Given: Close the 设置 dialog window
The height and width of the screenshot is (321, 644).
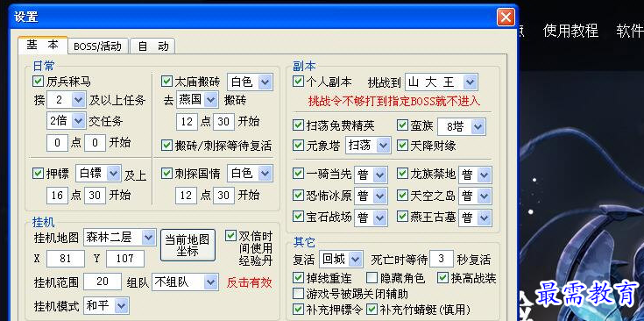Looking at the screenshot, I should pos(506,18).
